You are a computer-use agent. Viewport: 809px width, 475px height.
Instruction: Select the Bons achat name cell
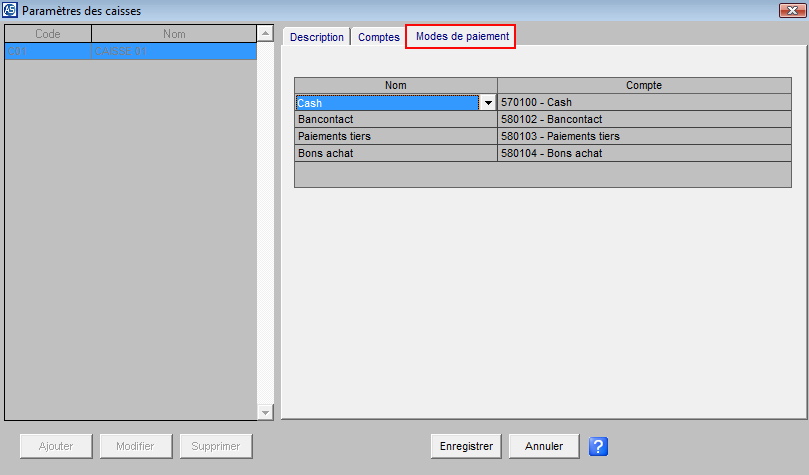click(396, 153)
